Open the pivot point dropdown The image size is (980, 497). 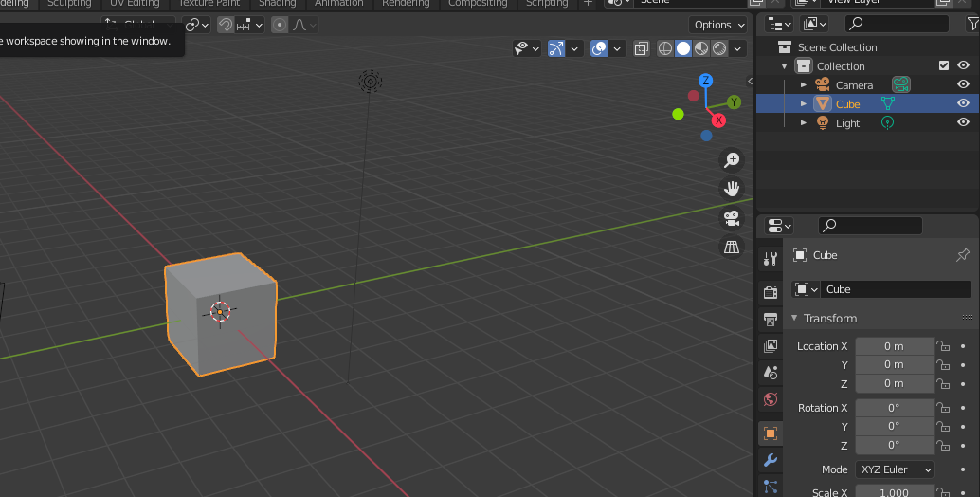197,25
